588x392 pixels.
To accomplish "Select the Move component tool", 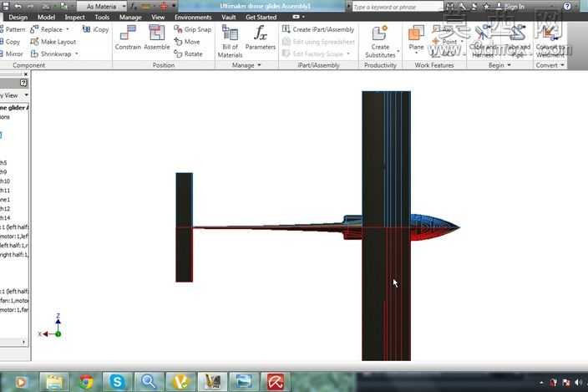I will pos(187,42).
